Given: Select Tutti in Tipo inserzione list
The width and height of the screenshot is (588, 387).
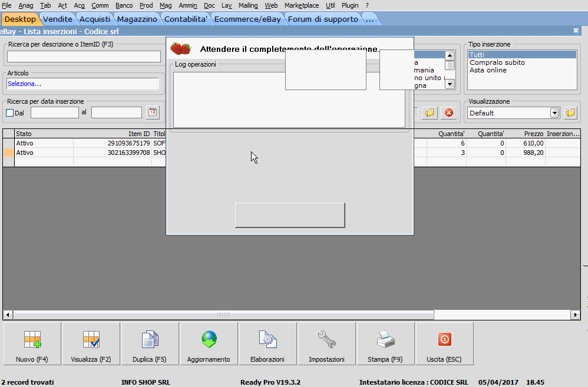Looking at the screenshot, I should point(521,55).
